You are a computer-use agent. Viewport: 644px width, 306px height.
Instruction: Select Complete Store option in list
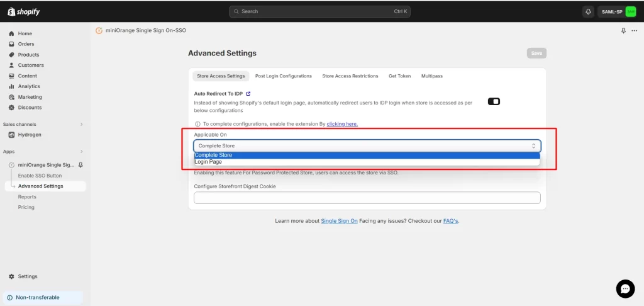pyautogui.click(x=214, y=155)
